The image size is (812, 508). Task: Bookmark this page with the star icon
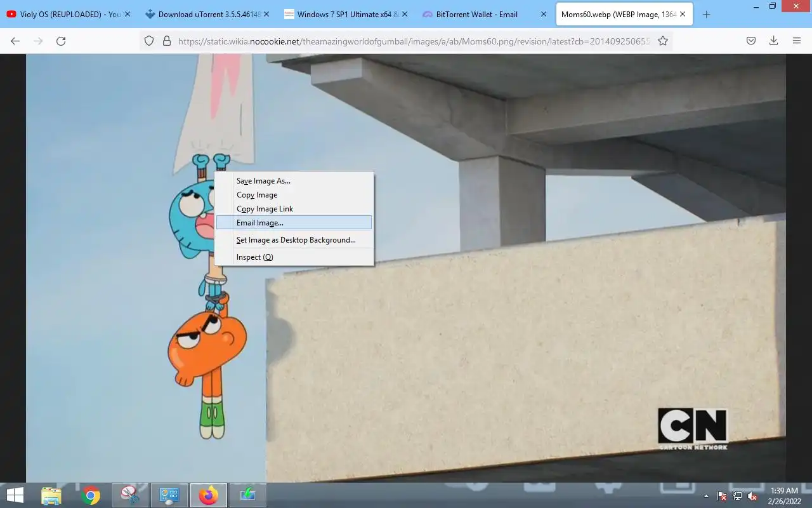point(663,41)
